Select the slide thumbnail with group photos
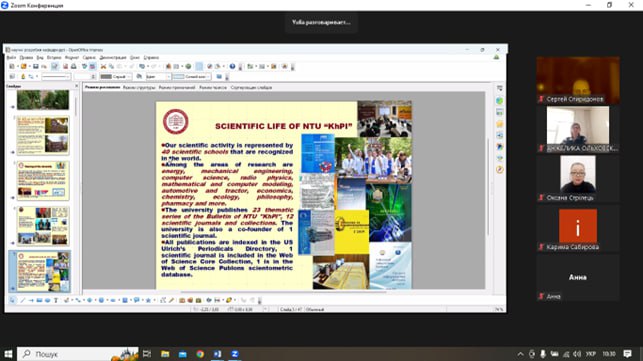This screenshot has height=361, width=643. click(x=43, y=226)
